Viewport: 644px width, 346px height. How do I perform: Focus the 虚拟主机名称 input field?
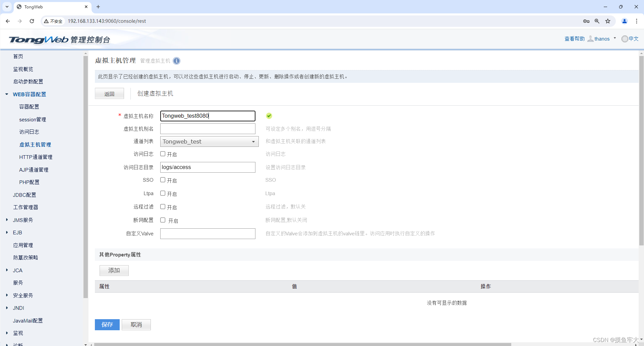click(208, 116)
